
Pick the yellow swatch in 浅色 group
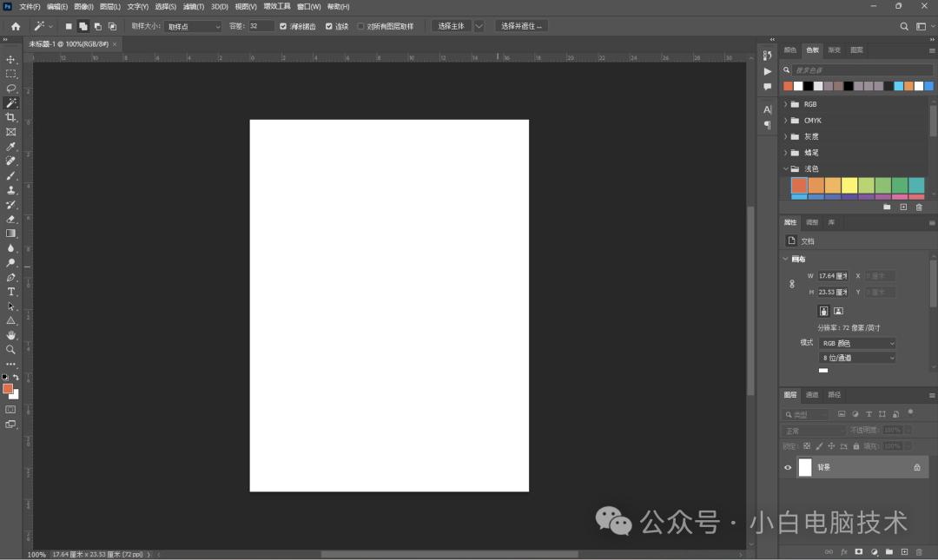tap(849, 186)
